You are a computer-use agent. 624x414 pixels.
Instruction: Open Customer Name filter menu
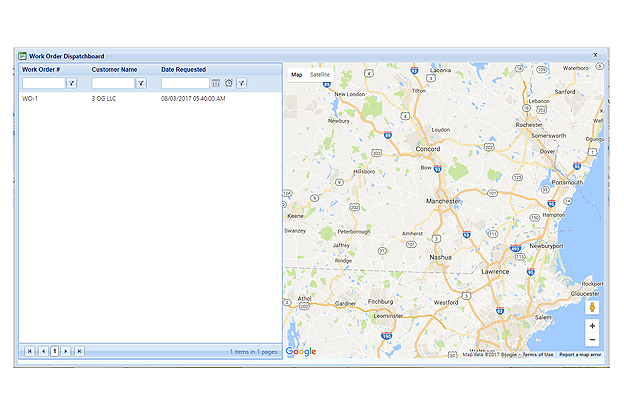pyautogui.click(x=141, y=83)
